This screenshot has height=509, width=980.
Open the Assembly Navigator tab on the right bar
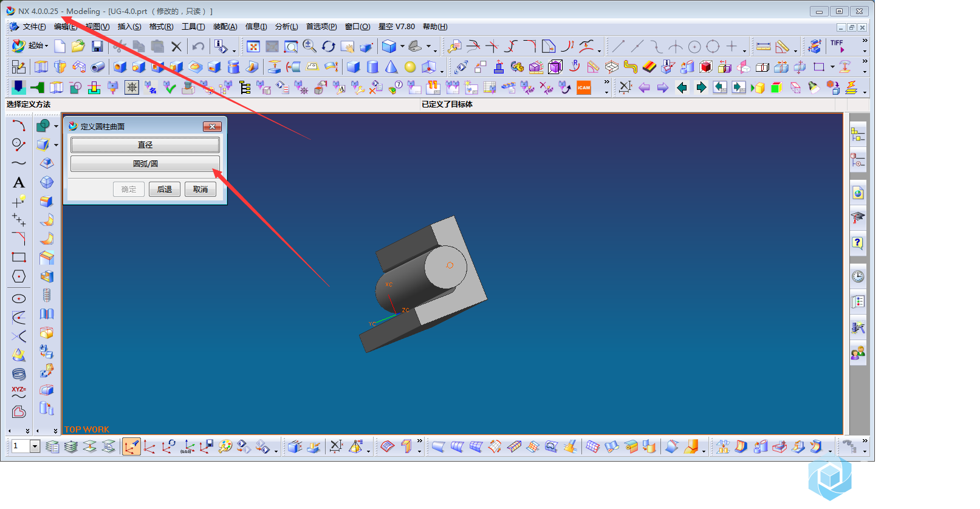pyautogui.click(x=858, y=134)
